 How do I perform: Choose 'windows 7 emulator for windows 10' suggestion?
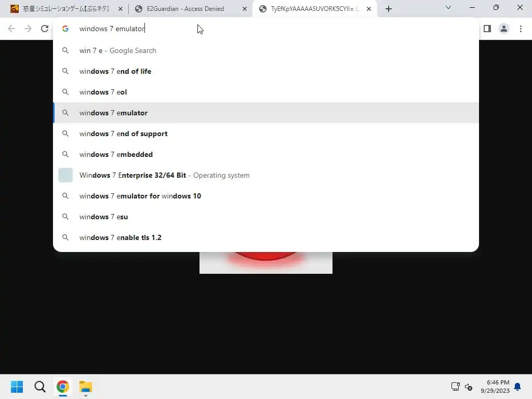pos(265,196)
